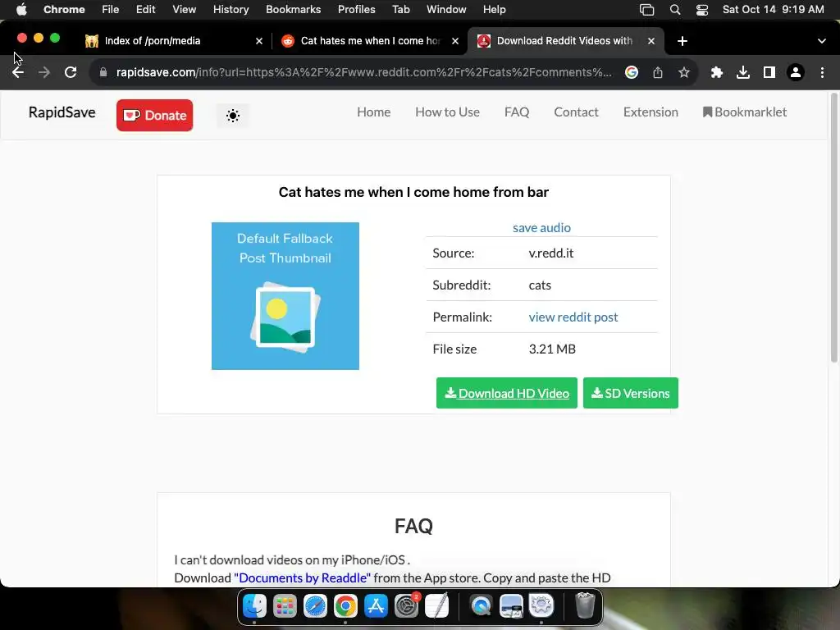Close the Download Reddit Videos tab
840x630 pixels.
[x=651, y=41]
